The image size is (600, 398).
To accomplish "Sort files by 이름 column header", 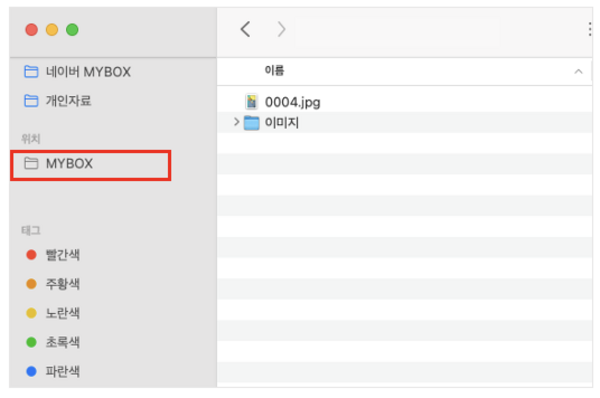I will pyautogui.click(x=274, y=70).
